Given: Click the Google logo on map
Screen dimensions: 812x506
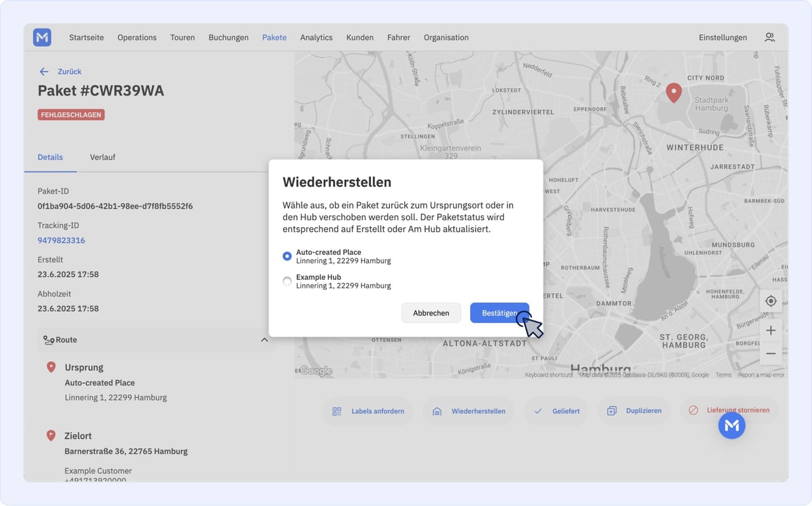Looking at the screenshot, I should [316, 371].
